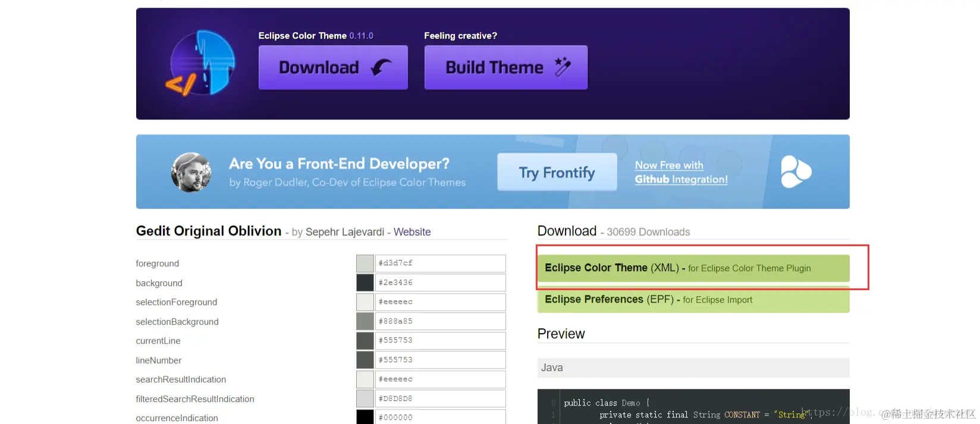Screen dimensions: 980x424
Task: Click Roger Dudler's avatar photo in banner
Action: click(191, 172)
